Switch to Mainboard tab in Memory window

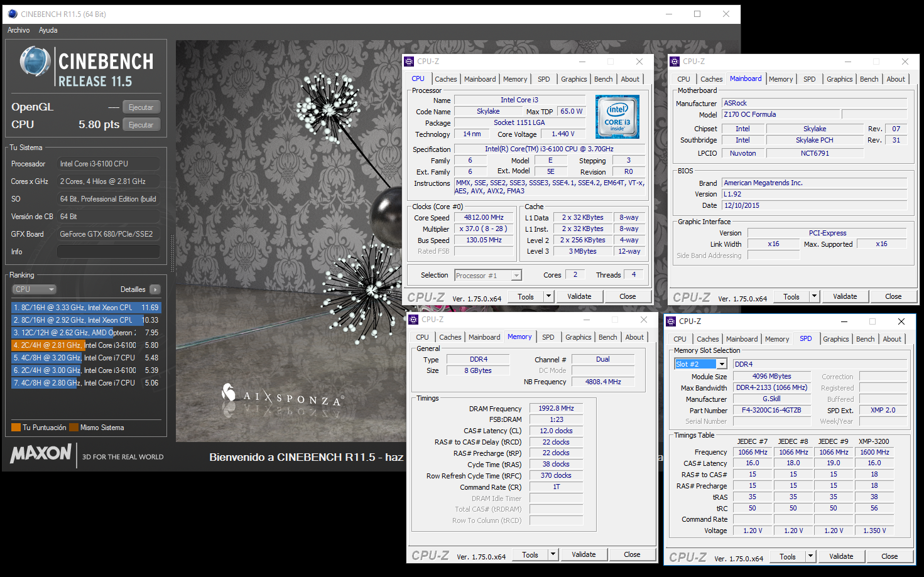coord(484,337)
